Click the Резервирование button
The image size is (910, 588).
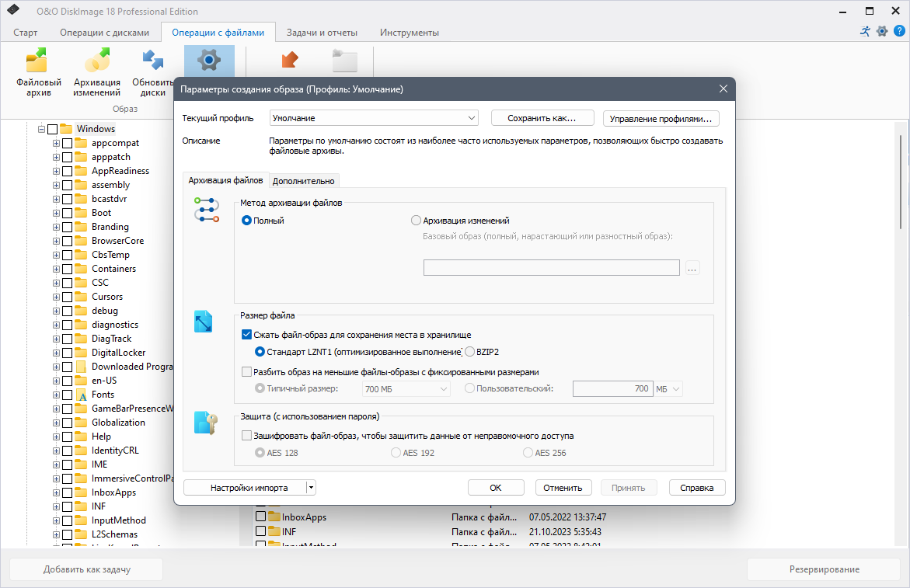click(x=824, y=569)
